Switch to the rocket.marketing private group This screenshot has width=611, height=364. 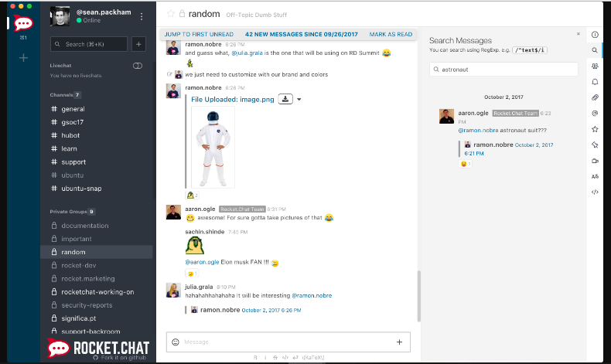[x=87, y=279]
